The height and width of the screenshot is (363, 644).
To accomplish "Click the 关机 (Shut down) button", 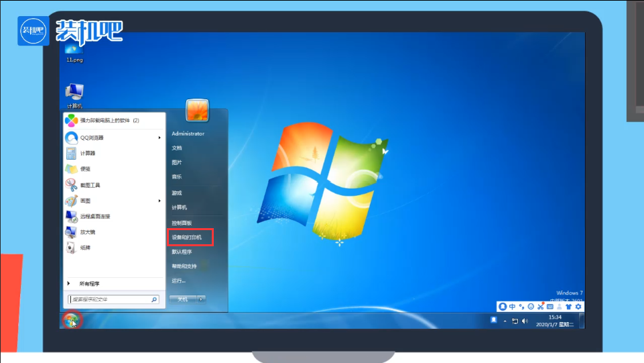I will 182,299.
